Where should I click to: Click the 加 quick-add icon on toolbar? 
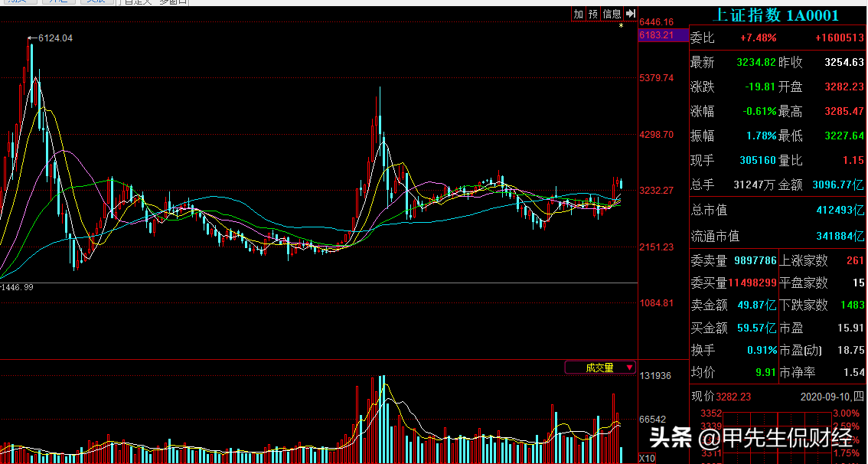(579, 13)
